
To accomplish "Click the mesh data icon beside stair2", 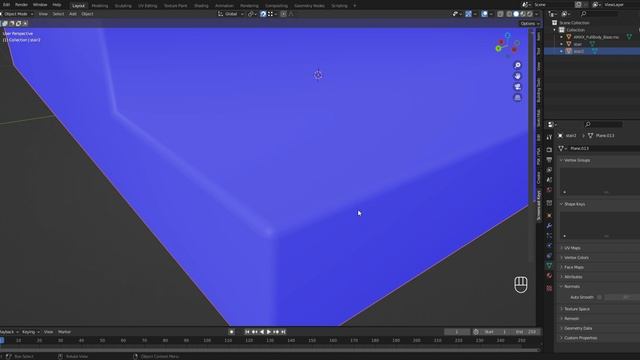I will [x=594, y=51].
